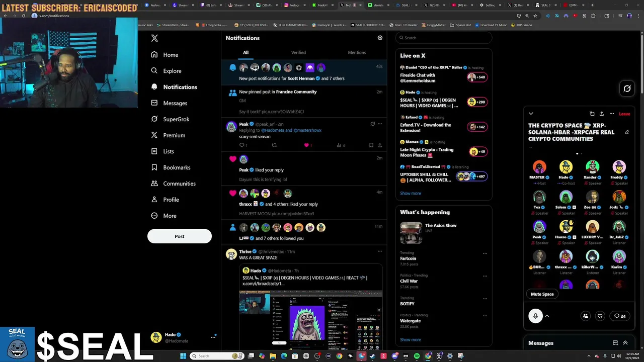Compose new message in Messages drawer

(615, 343)
